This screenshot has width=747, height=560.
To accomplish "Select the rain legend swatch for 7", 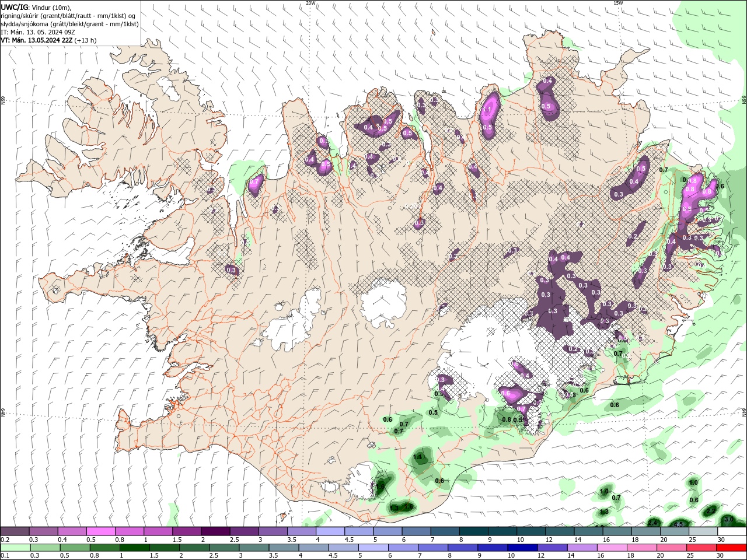I will (433, 547).
